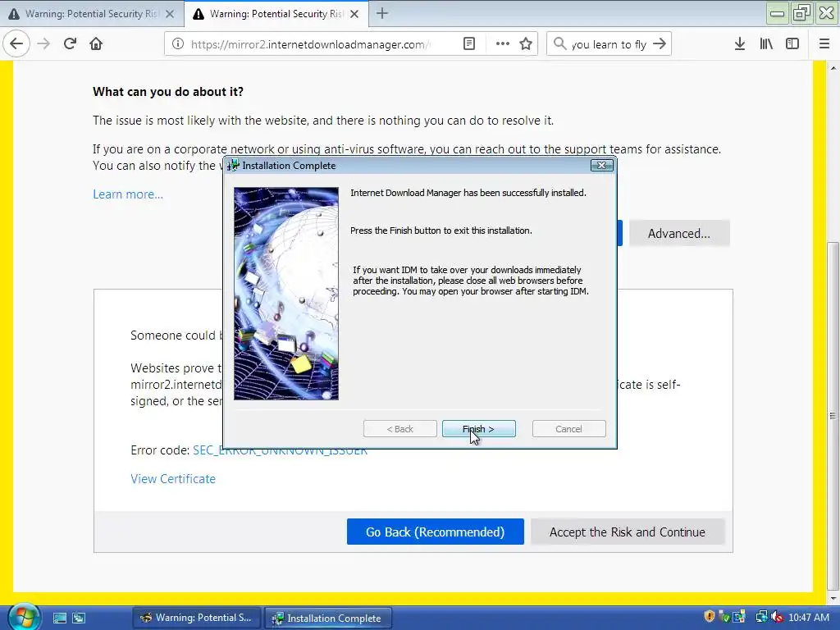Click the network tray icon
This screenshot has width=840, height=630.
tap(760, 617)
